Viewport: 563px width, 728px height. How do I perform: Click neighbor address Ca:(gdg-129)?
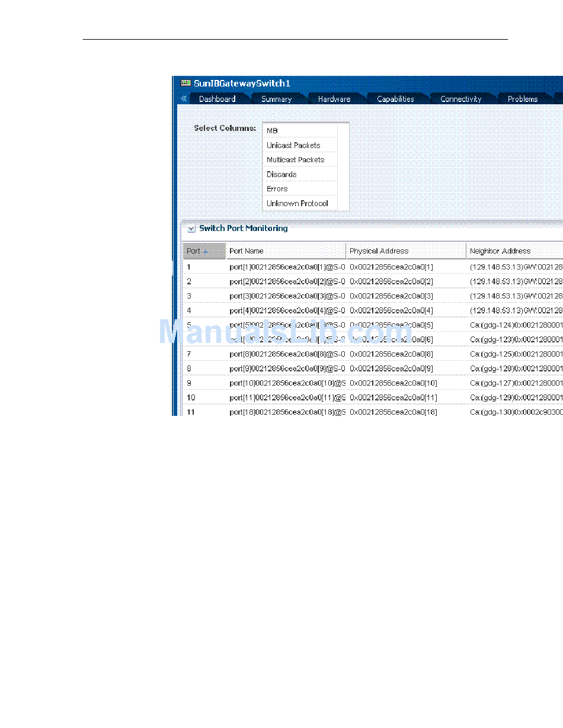516,397
